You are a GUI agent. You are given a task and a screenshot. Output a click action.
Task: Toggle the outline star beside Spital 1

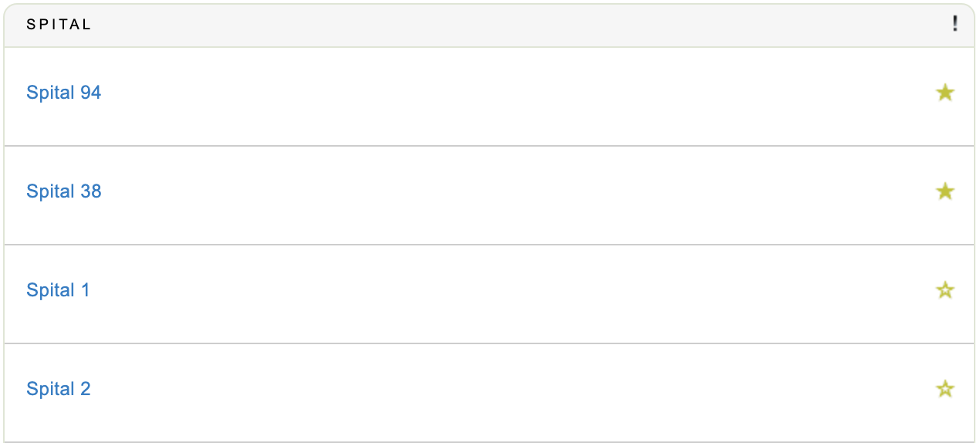click(945, 290)
